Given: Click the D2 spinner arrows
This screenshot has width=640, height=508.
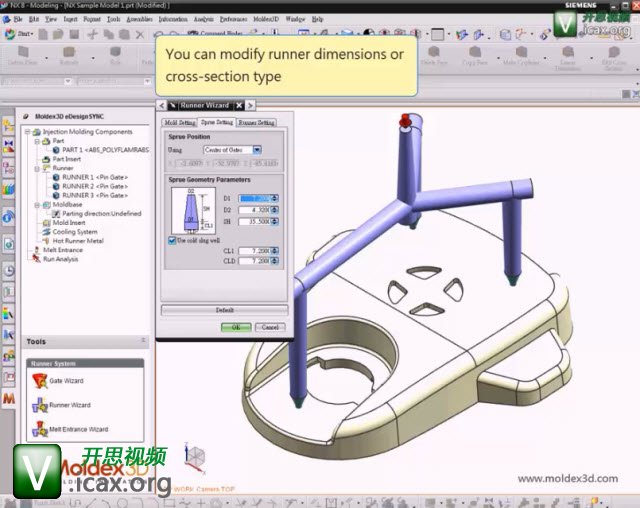Looking at the screenshot, I should (275, 210).
